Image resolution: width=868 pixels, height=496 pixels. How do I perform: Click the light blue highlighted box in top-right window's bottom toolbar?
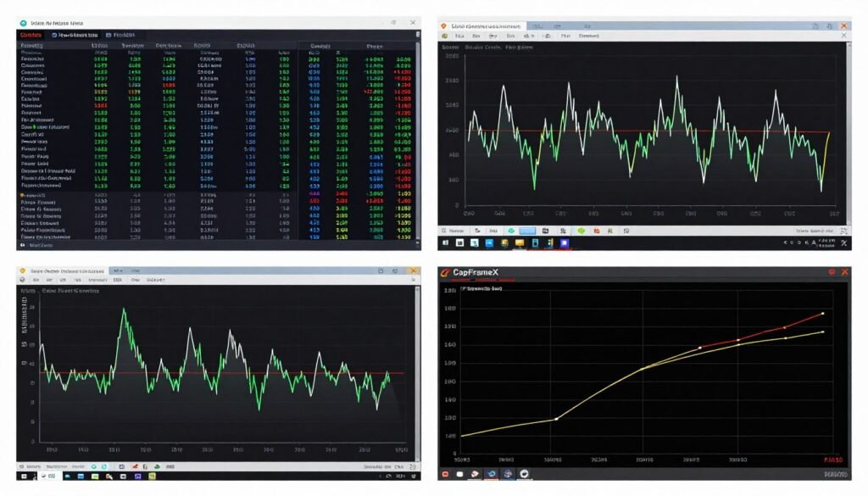click(x=527, y=231)
